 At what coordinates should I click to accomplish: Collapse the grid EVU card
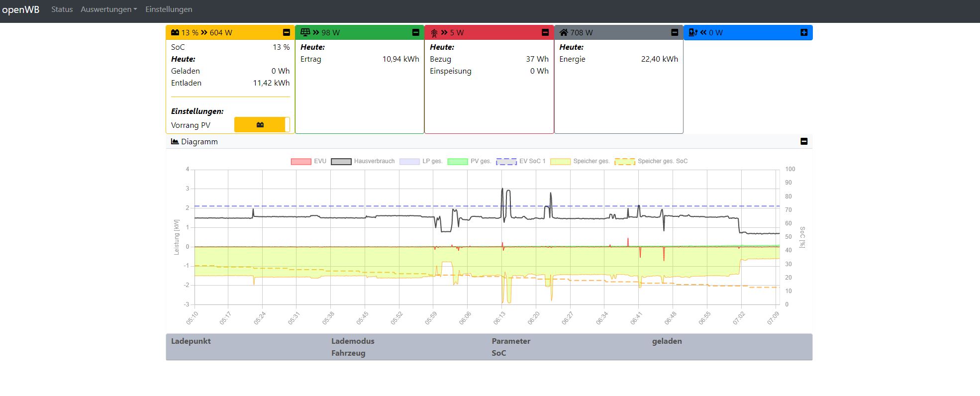click(545, 32)
